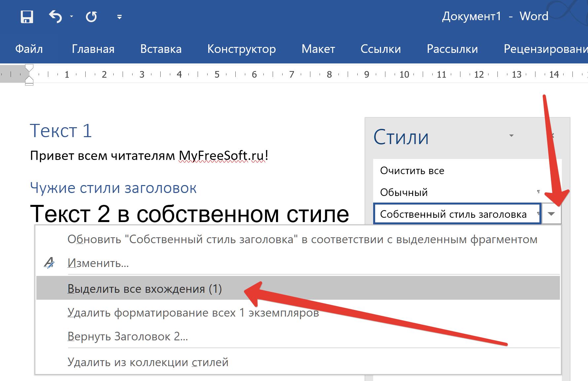This screenshot has width=588, height=381.
Task: Click the Привет всем читателям line
Action: [149, 155]
